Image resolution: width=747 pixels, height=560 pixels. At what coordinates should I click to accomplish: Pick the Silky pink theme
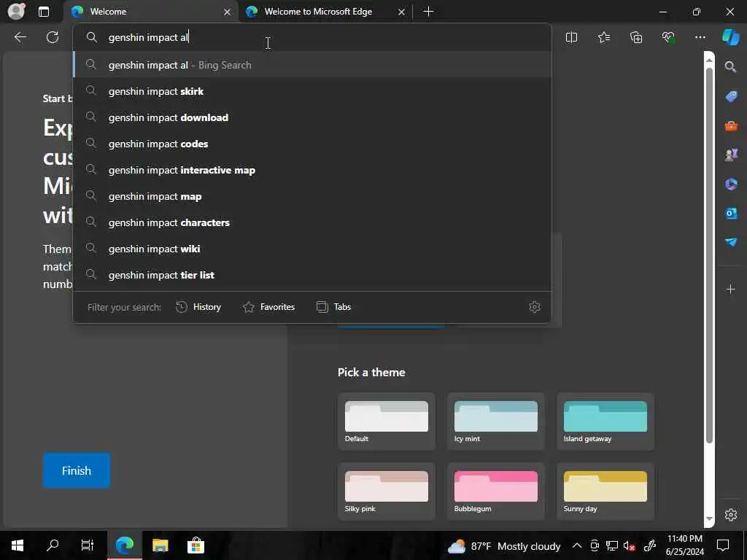tap(387, 491)
